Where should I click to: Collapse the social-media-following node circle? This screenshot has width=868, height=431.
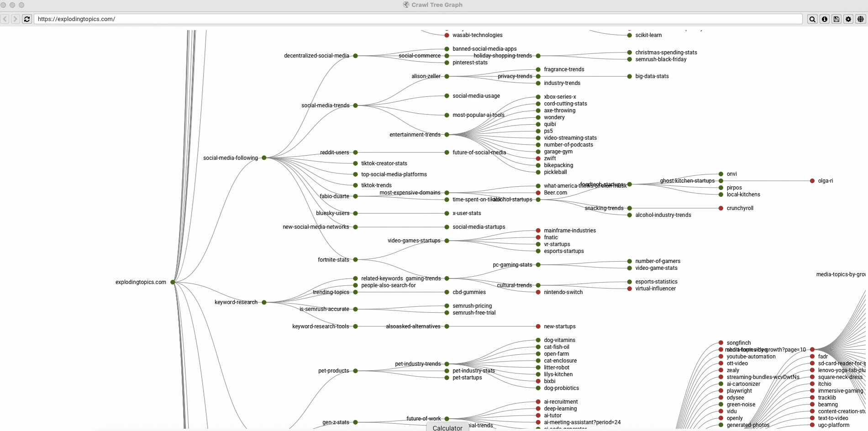(x=264, y=158)
